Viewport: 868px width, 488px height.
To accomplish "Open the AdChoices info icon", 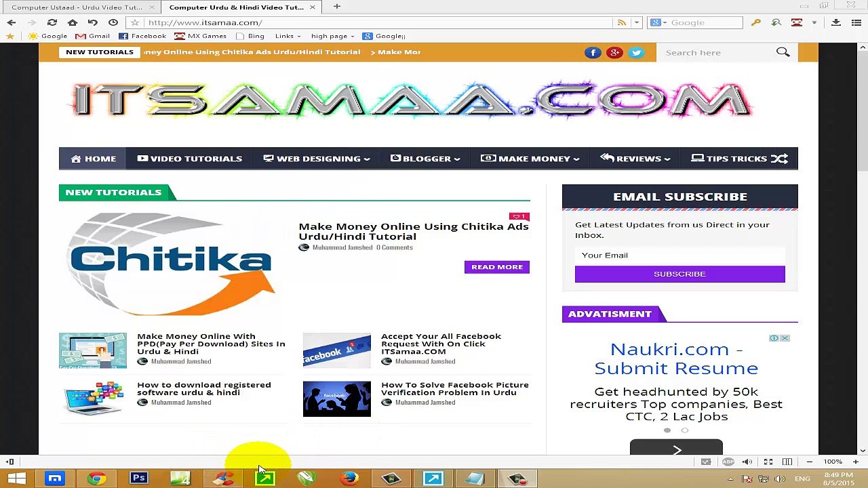I will (774, 338).
